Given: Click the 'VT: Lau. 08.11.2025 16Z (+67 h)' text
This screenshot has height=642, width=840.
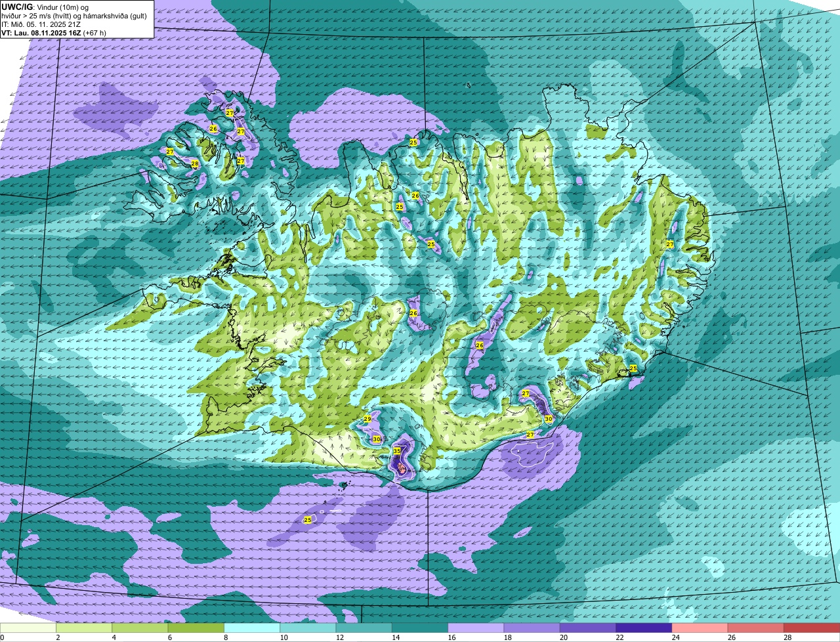Looking at the screenshot, I should (54, 32).
